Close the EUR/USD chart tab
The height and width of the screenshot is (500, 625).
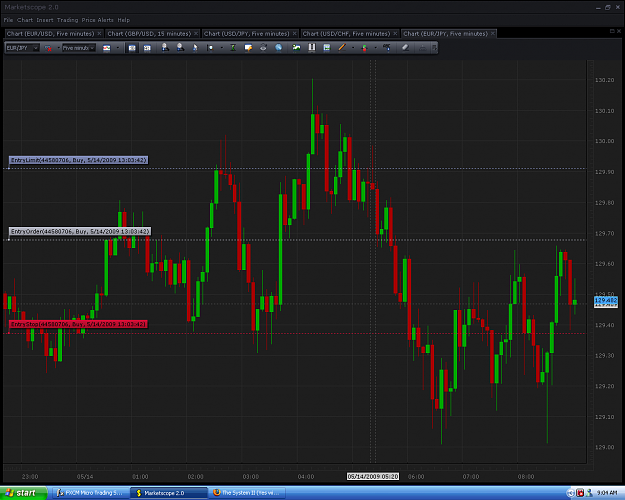tap(99, 34)
